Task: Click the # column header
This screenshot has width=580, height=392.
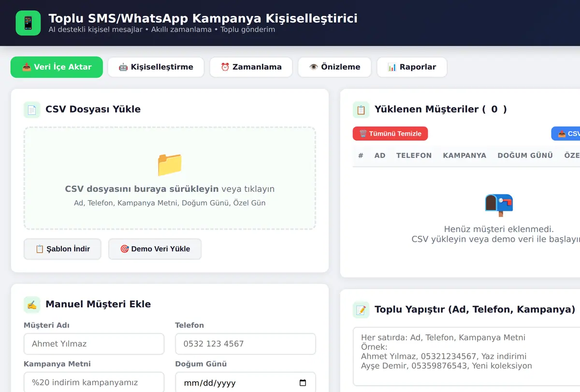Action: [361, 156]
